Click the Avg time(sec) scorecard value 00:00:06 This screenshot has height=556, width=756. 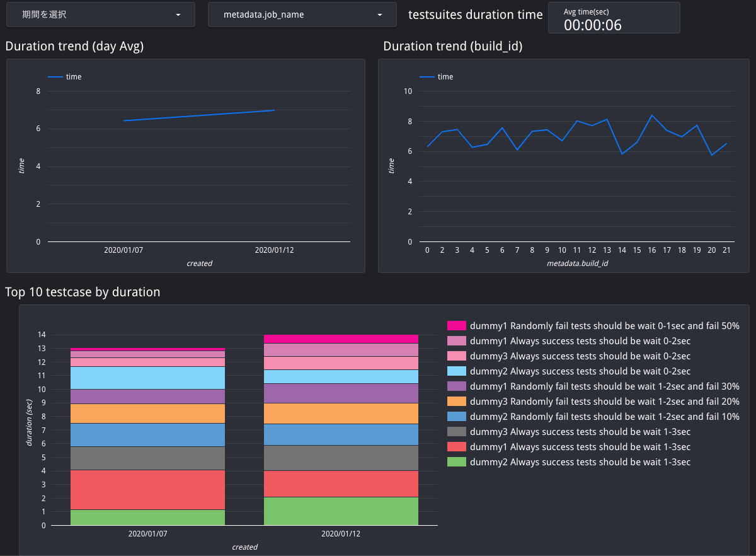coord(592,25)
